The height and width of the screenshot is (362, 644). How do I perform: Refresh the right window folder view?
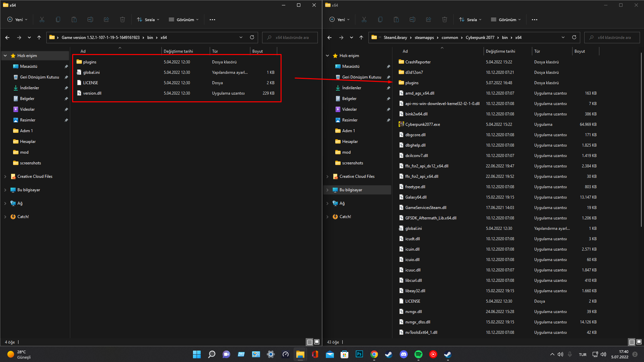tap(574, 37)
